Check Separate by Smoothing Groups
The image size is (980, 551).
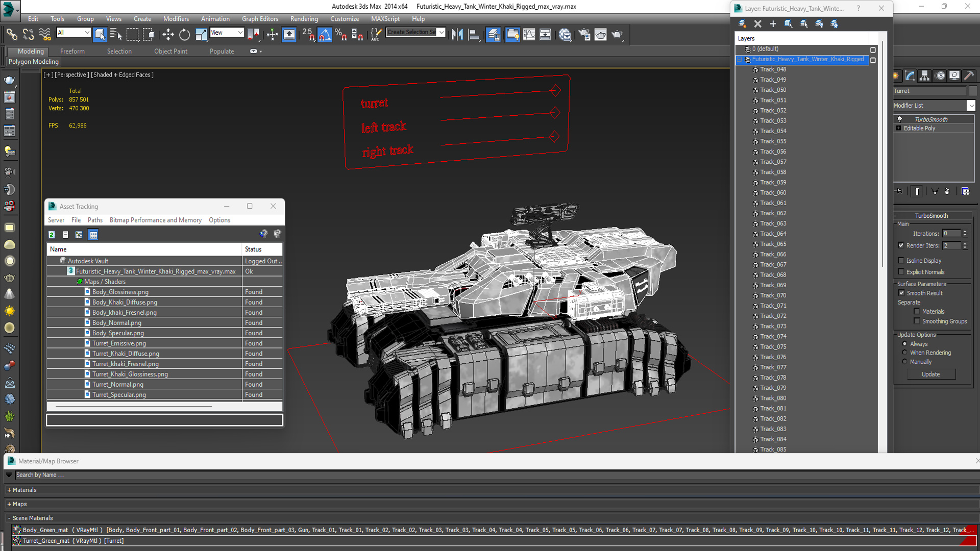[x=917, y=321]
